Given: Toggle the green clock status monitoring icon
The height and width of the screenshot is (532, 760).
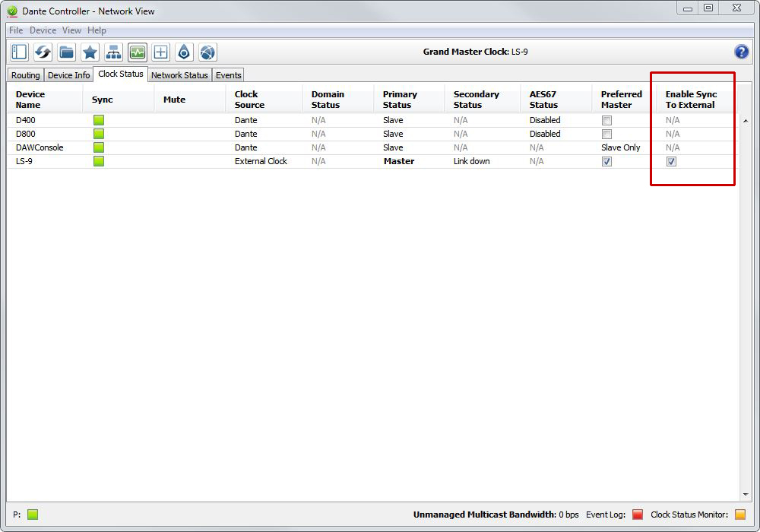Looking at the screenshot, I should [x=137, y=52].
